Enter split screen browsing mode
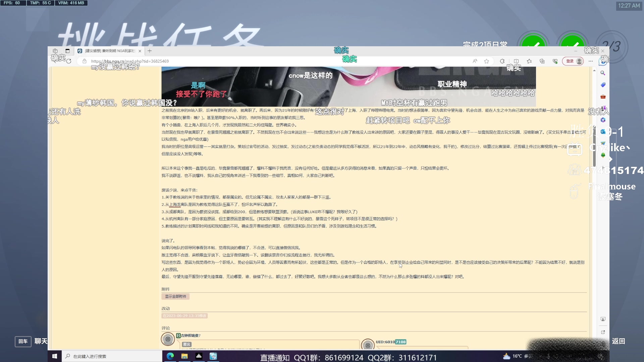 click(x=517, y=61)
